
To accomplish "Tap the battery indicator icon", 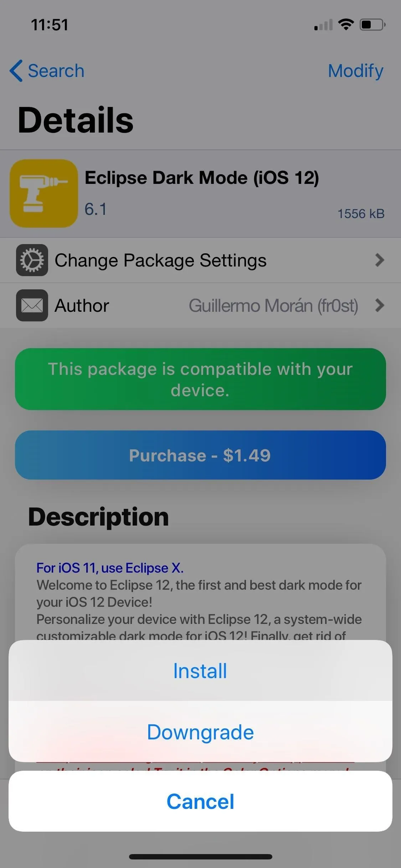I will point(372,25).
